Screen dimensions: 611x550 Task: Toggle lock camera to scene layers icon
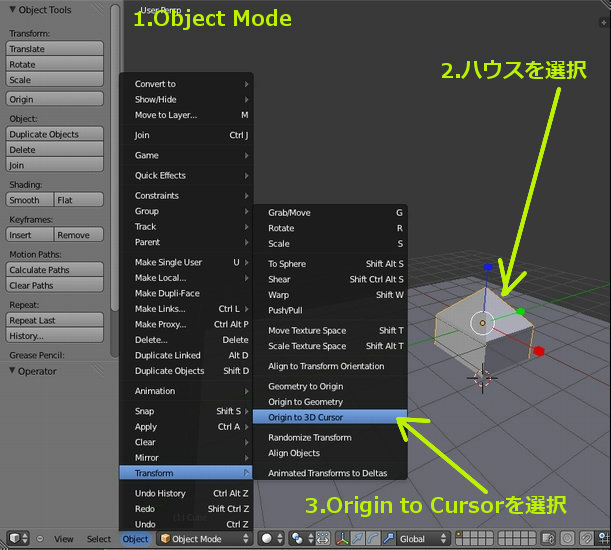(548, 538)
